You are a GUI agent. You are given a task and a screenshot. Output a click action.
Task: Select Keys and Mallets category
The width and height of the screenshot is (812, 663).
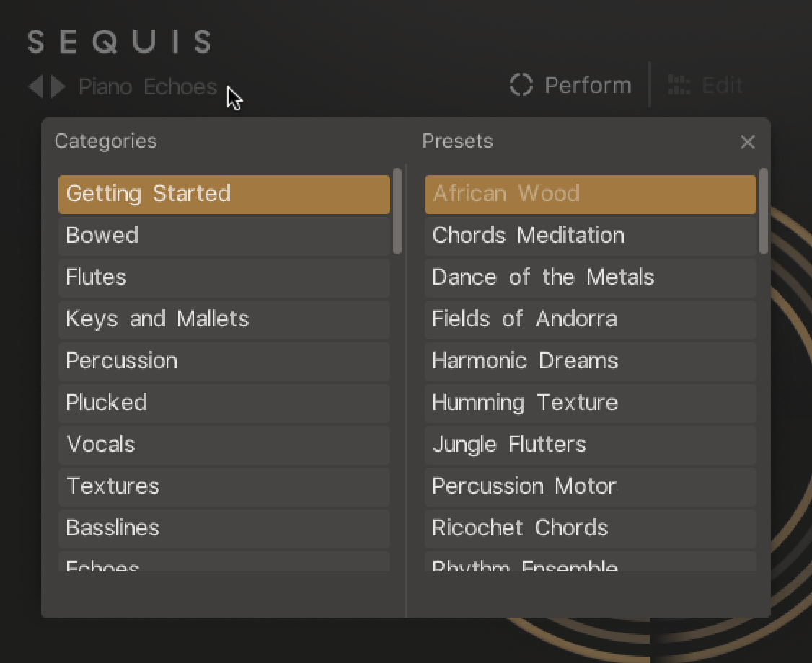tap(224, 319)
